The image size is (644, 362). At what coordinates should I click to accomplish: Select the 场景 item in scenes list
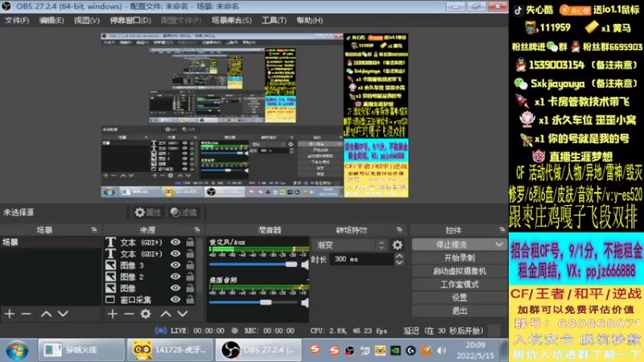pyautogui.click(x=51, y=242)
